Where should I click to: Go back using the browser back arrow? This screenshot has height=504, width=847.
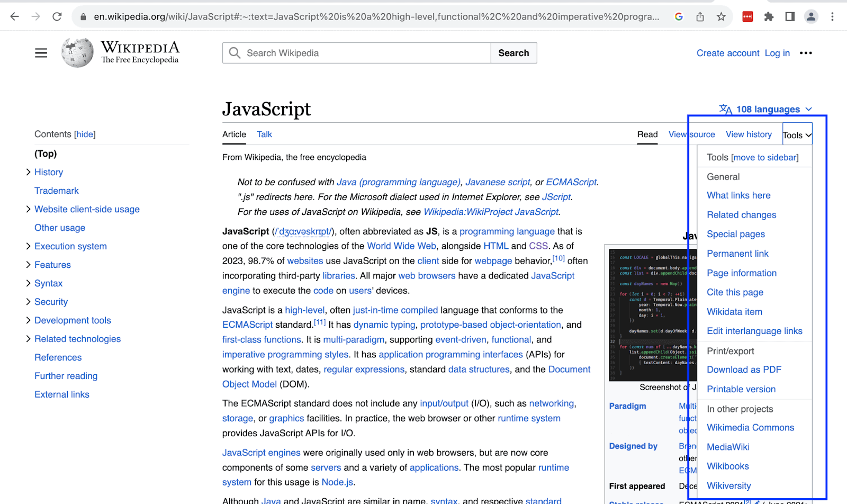pyautogui.click(x=14, y=16)
